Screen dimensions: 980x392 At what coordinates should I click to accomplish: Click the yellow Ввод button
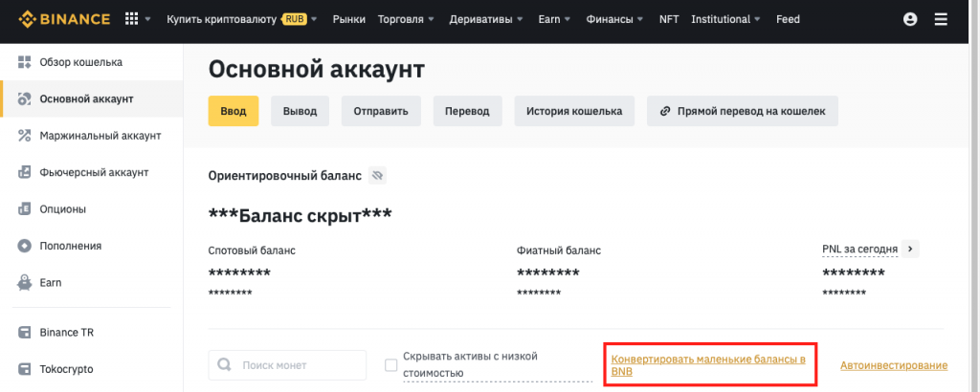(x=234, y=111)
